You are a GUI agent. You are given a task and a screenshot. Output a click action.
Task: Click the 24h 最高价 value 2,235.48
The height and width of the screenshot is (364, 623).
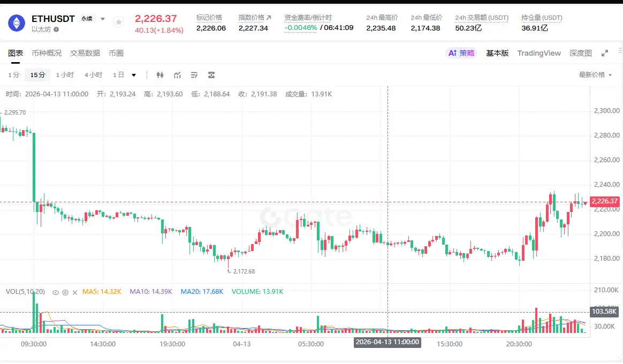[381, 28]
